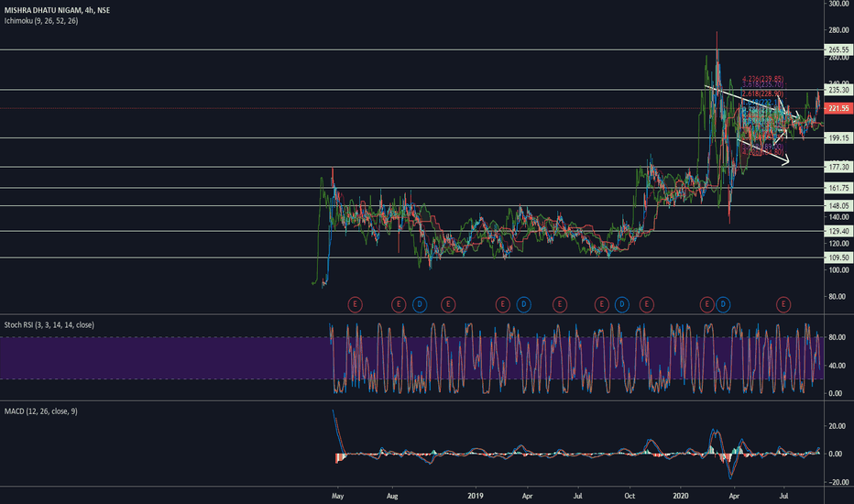Open the dividend D marker near Apr 2019
854x504 pixels.
523,304
